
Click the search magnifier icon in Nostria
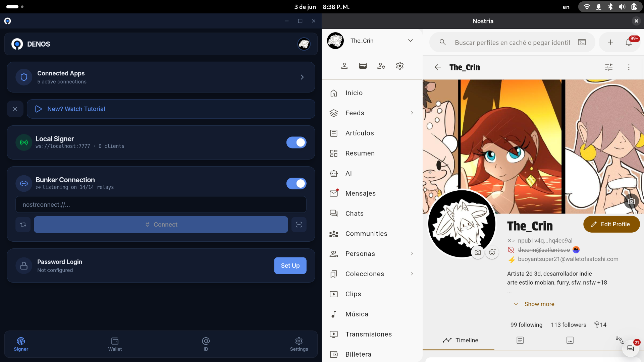tap(443, 42)
